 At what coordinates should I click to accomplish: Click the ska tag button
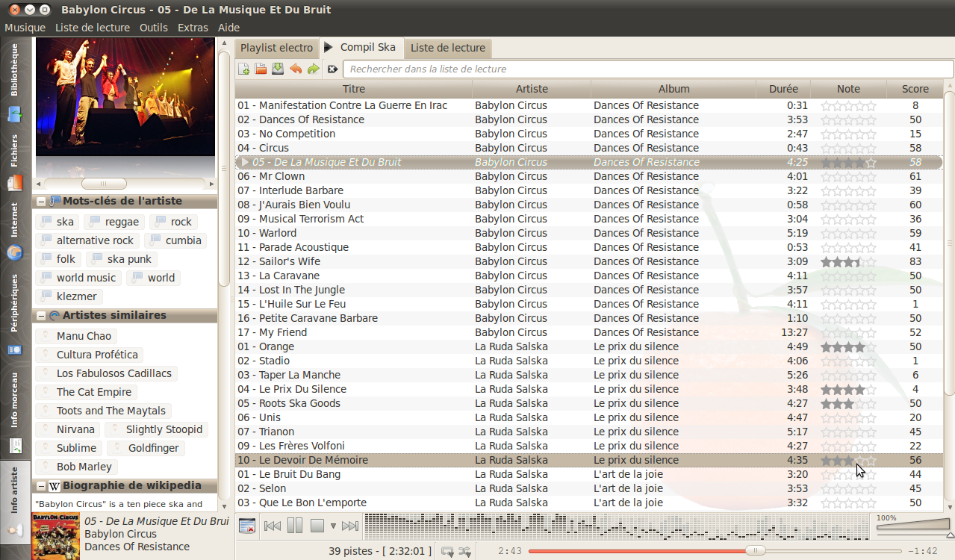(57, 222)
